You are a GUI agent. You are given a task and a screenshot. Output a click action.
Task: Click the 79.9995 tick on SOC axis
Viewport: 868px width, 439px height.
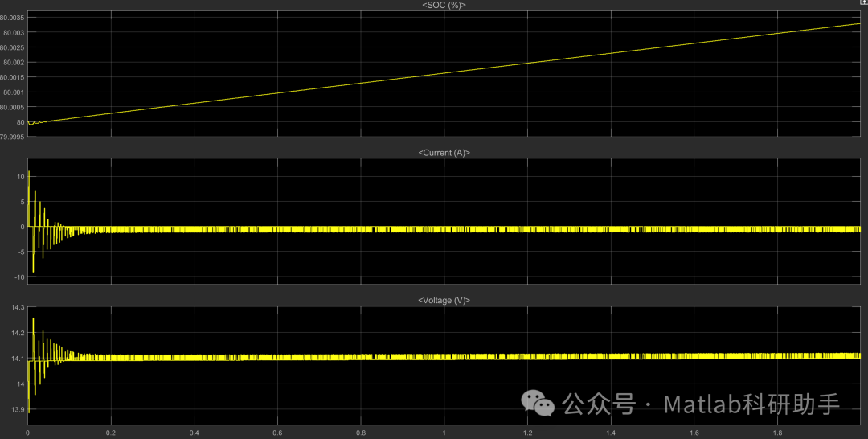click(11, 137)
